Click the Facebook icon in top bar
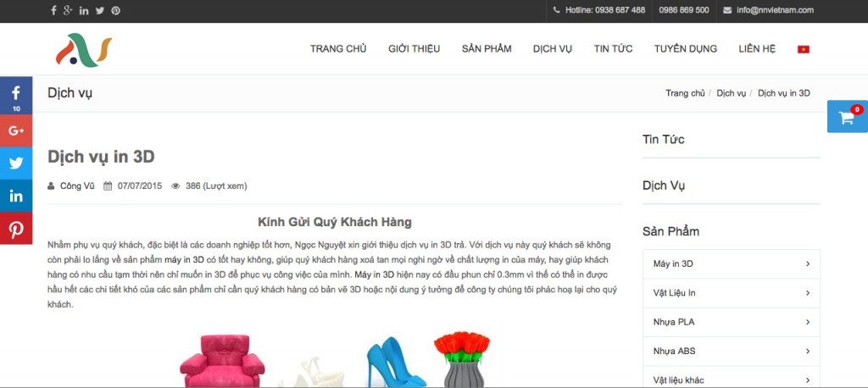Image resolution: width=868 pixels, height=388 pixels. point(54,10)
